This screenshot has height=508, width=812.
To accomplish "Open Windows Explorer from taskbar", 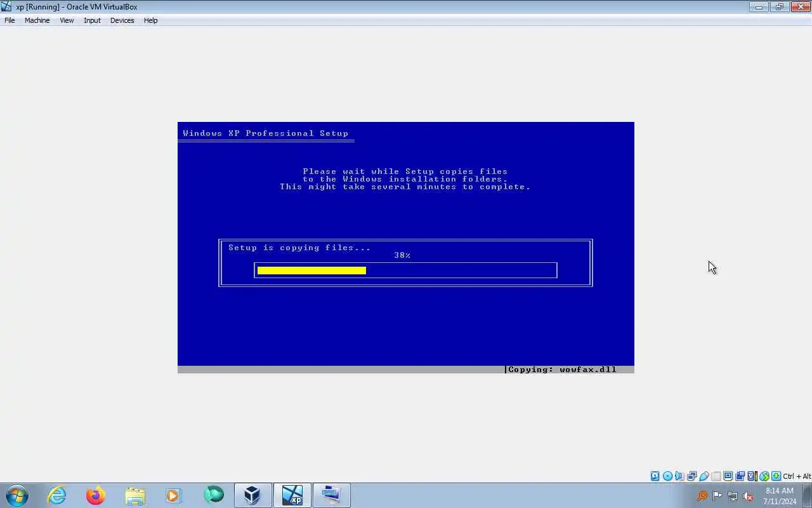I will (135, 495).
